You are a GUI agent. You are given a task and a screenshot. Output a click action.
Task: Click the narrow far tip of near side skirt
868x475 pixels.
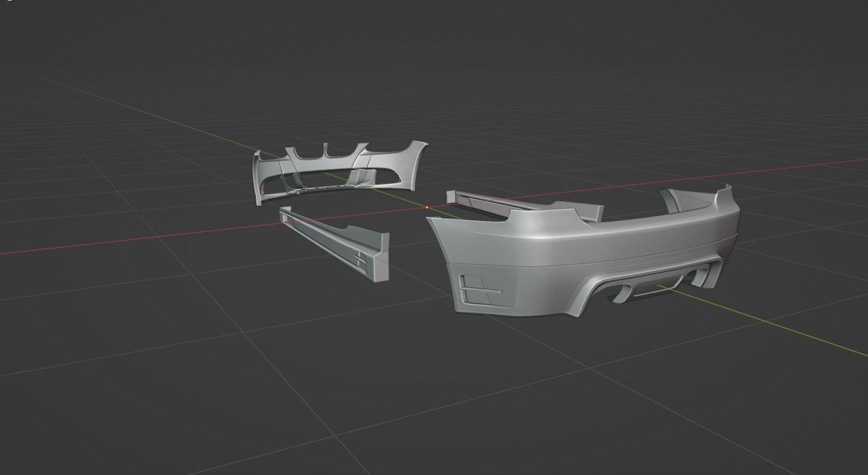tap(285, 212)
